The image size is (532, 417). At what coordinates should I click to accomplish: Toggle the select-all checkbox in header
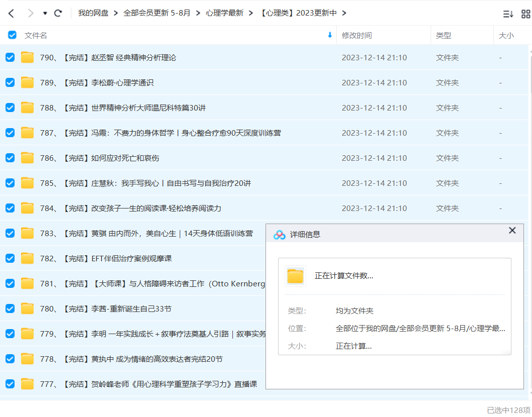point(12,35)
